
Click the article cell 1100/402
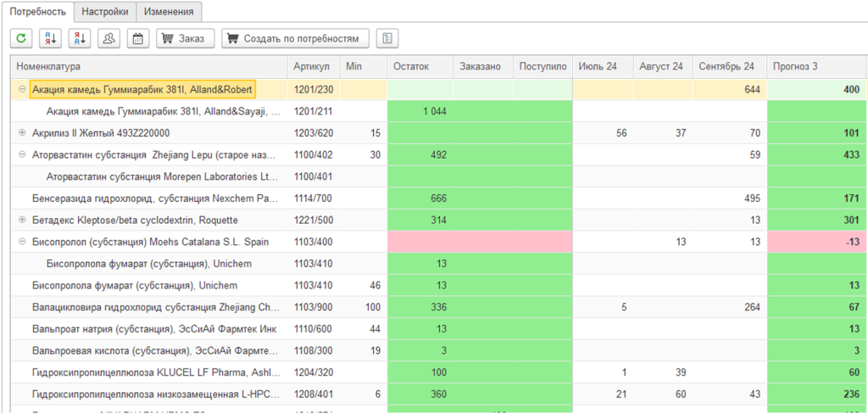coord(314,154)
